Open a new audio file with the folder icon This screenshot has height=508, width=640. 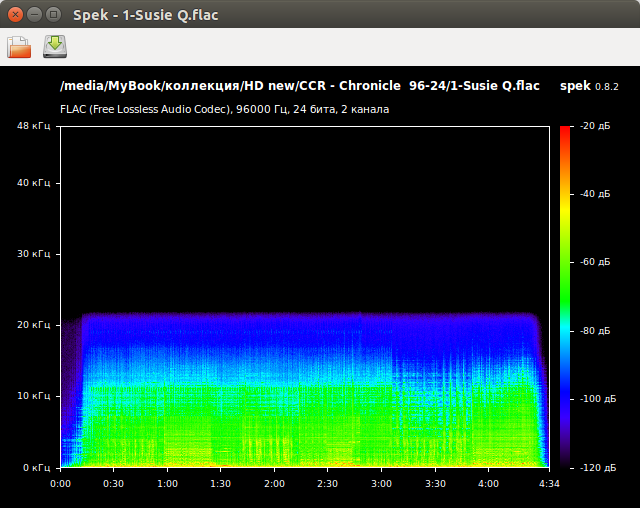19,47
